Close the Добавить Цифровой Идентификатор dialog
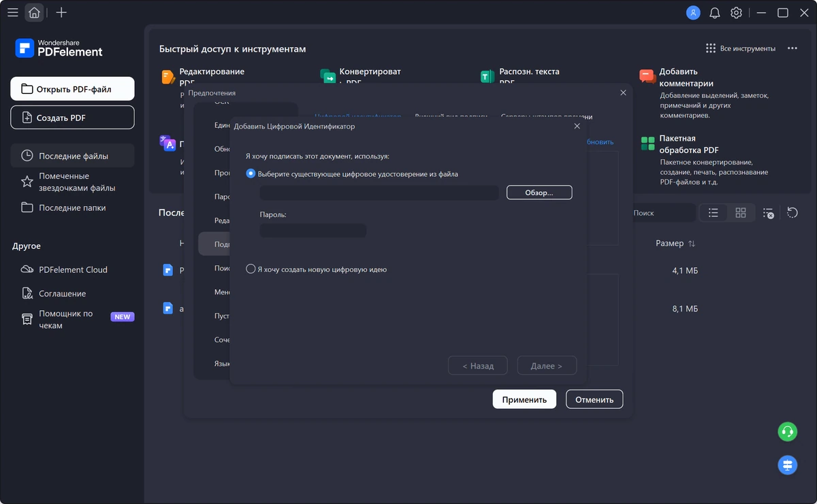 [577, 126]
